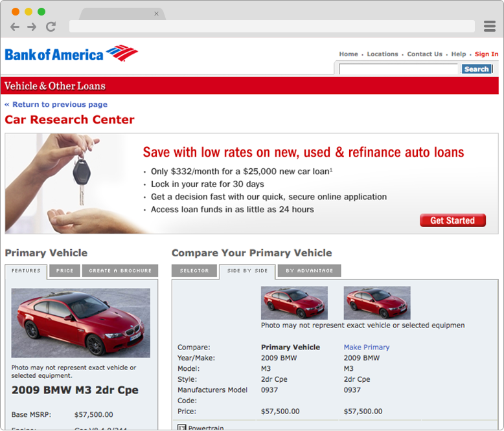
Task: Click the Manufacturers Model Code label
Action: (x=212, y=395)
